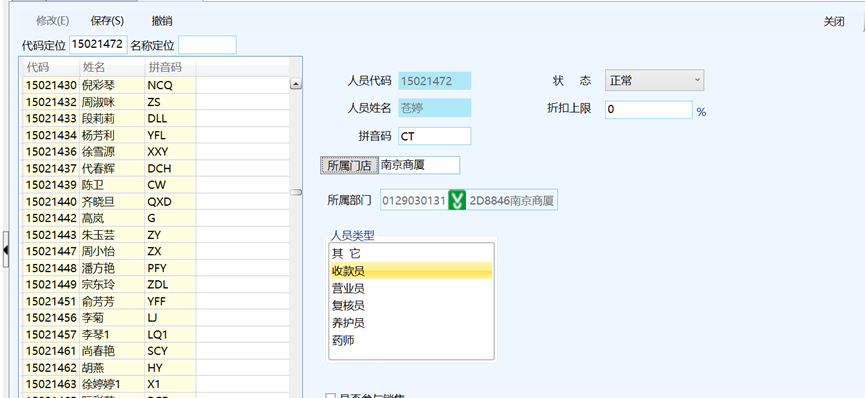Image resolution: width=865 pixels, height=398 pixels.
Task: Click pinyin code PFY cell
Action: pos(170,268)
